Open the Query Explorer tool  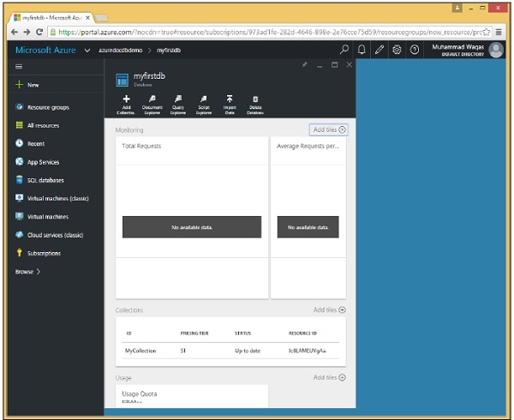(178, 103)
